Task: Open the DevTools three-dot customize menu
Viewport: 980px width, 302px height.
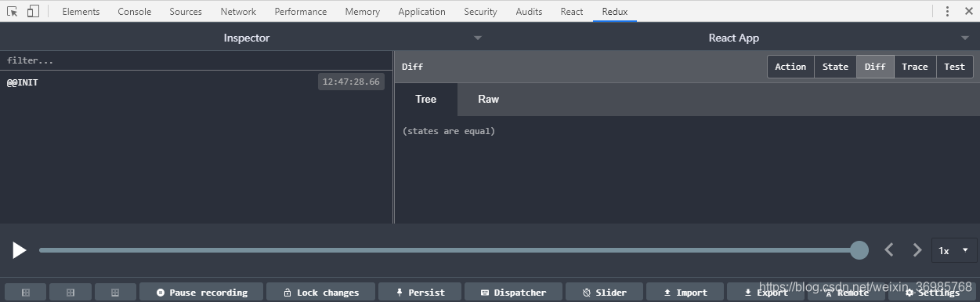Action: (947, 11)
